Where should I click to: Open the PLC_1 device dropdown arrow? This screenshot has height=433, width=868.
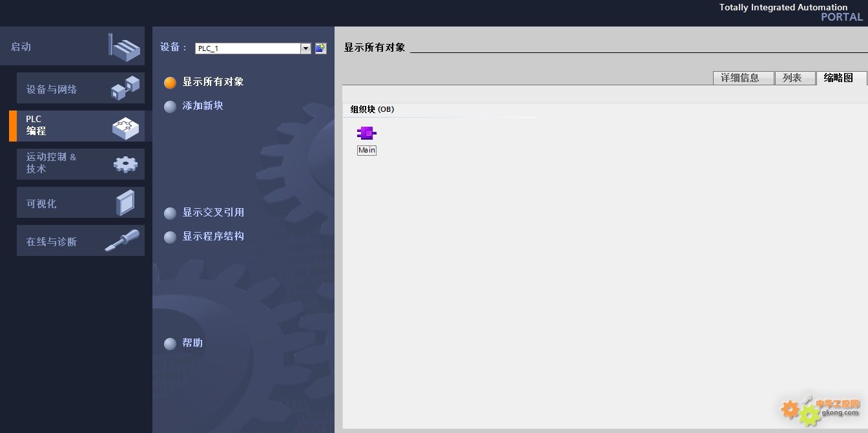click(x=306, y=48)
